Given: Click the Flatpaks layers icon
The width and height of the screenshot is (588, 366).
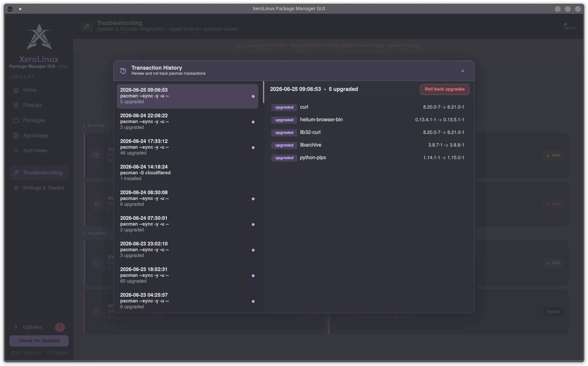Looking at the screenshot, I should click(16, 105).
